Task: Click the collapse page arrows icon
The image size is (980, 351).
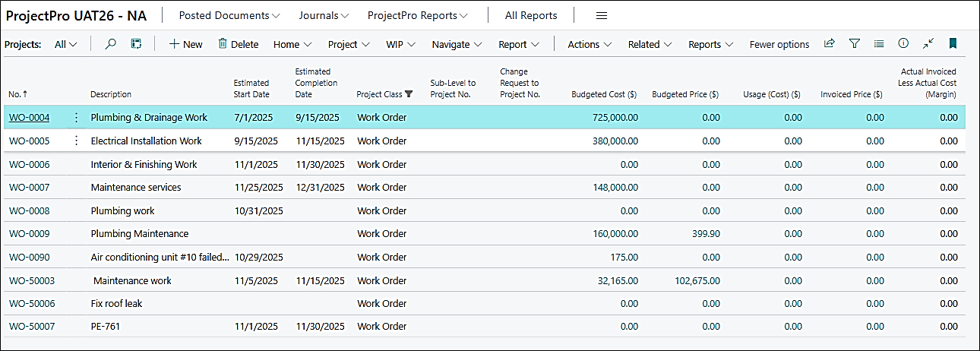Action: (928, 44)
